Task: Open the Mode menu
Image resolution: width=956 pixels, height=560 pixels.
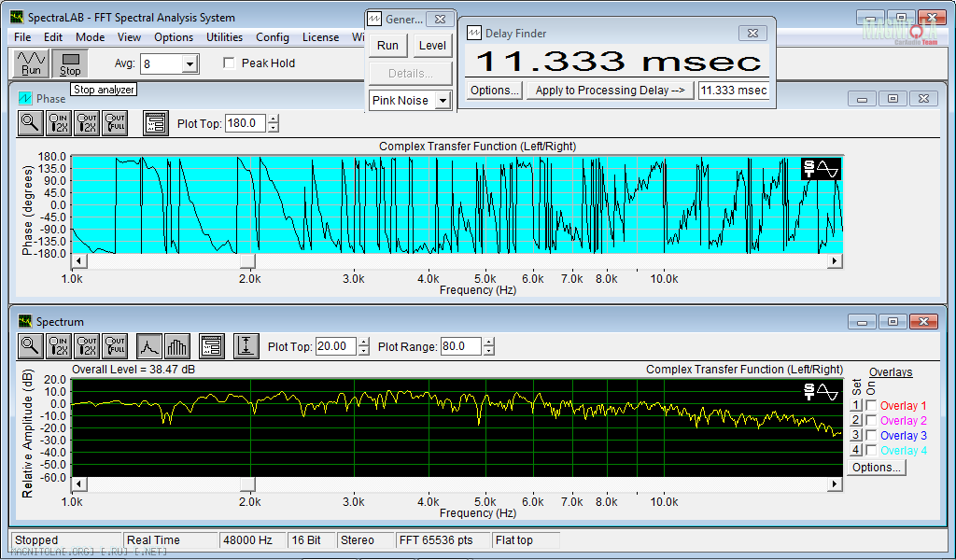Action: tap(91, 37)
